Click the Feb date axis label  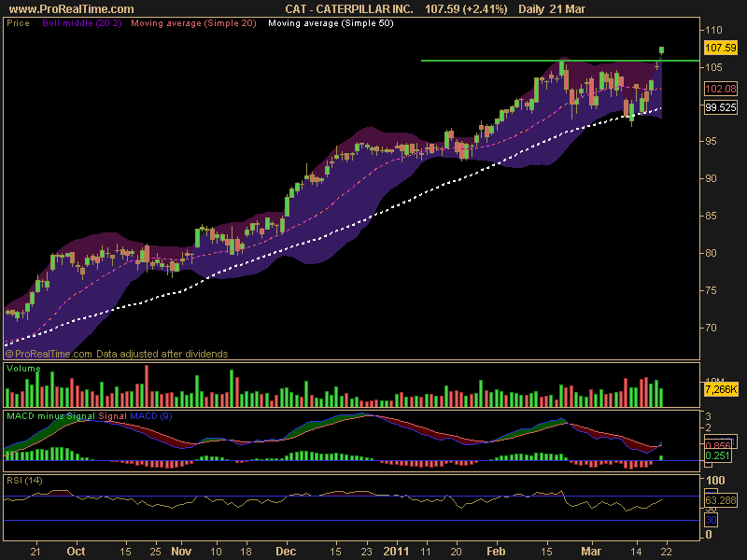pos(496,551)
